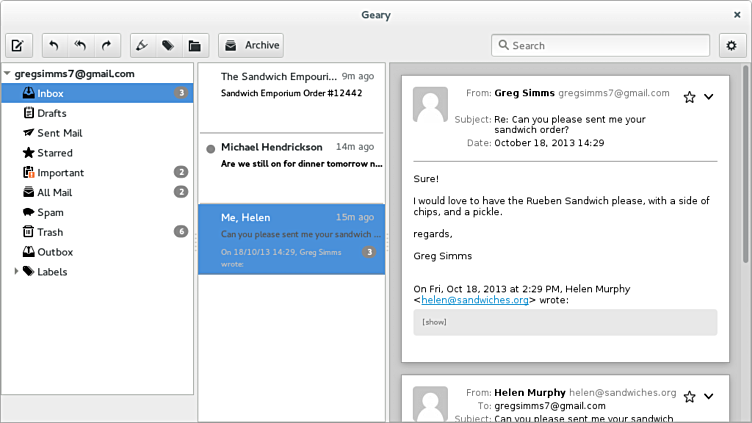Click the move to folder icon

194,45
